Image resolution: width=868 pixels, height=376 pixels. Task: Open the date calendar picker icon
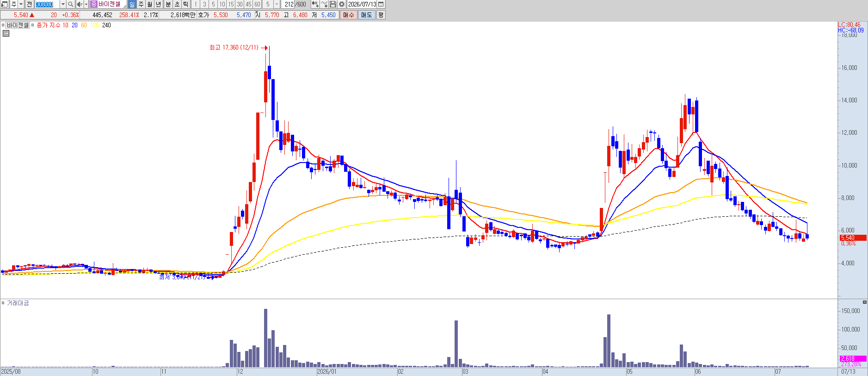click(x=381, y=4)
